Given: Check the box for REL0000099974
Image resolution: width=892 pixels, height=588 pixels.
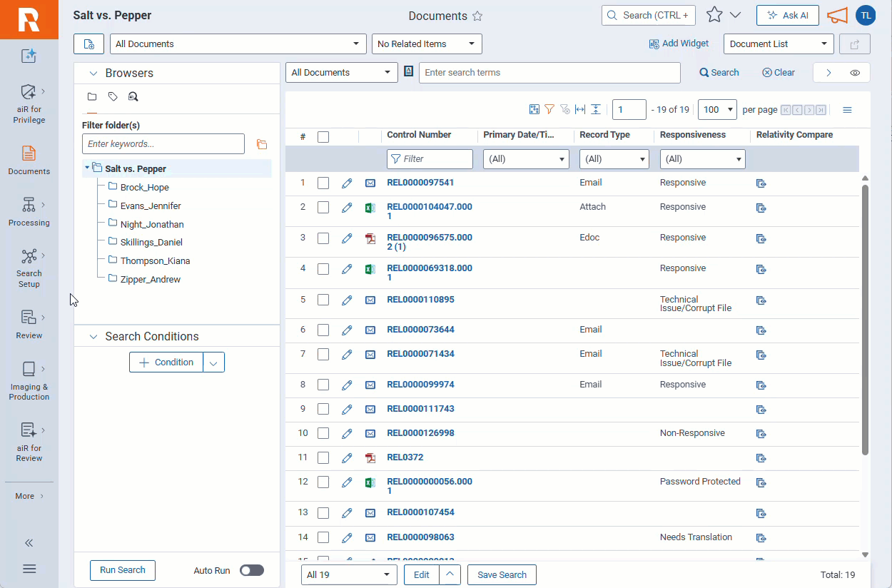Looking at the screenshot, I should coord(323,385).
